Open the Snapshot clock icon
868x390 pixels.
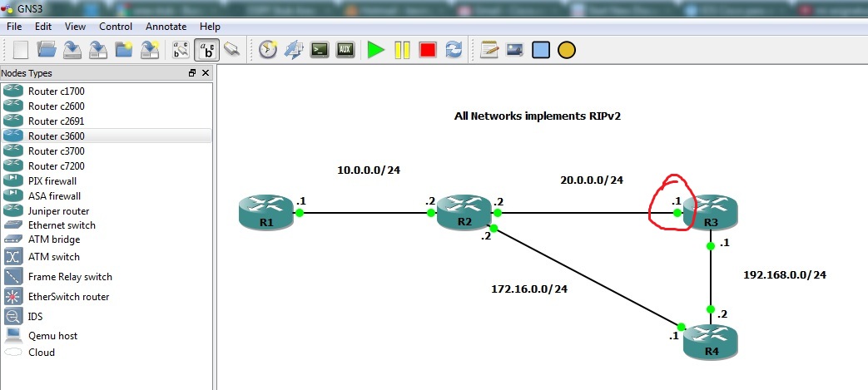(x=268, y=50)
